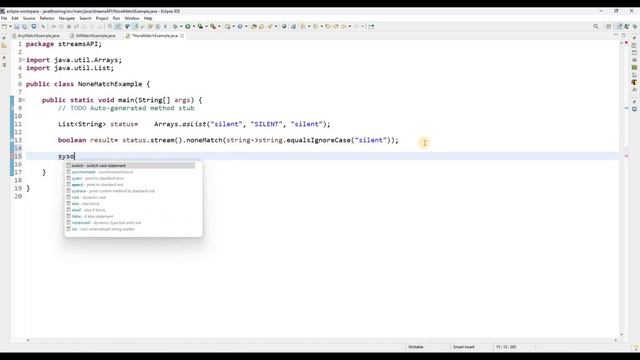Click the 'Writable' status bar entry
The height and width of the screenshot is (360, 640).
click(x=416, y=347)
